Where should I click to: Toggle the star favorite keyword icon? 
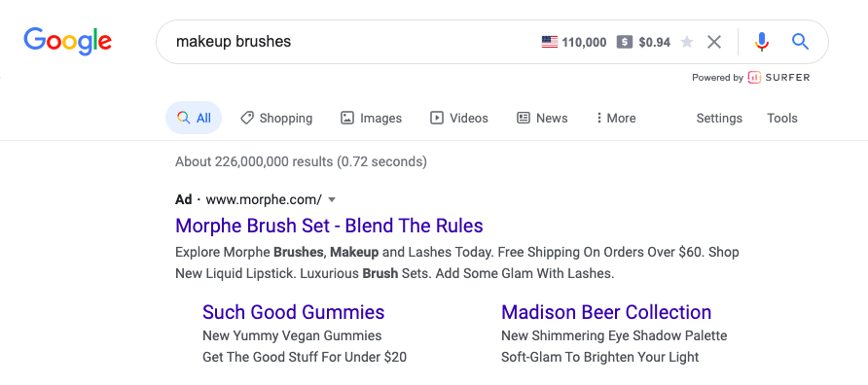click(686, 42)
